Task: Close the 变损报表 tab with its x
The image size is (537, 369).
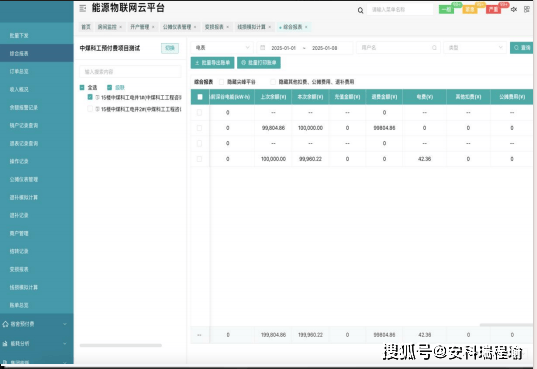Action: coord(227,27)
